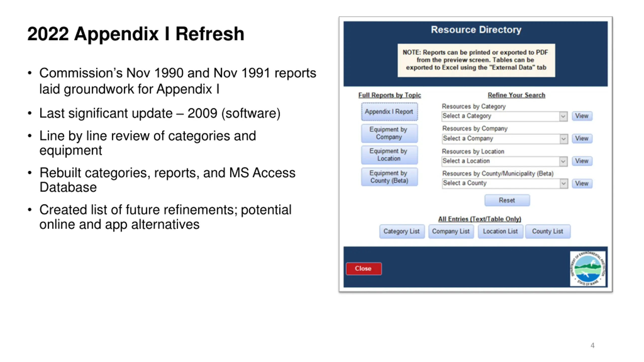Click the bullet about Nov 1990 reports

178,81
